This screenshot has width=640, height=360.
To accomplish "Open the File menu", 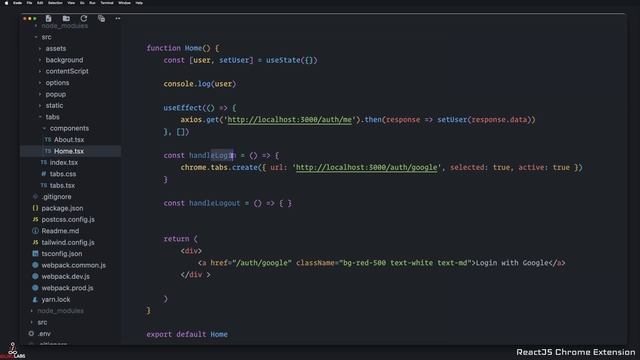I will (x=29, y=3).
